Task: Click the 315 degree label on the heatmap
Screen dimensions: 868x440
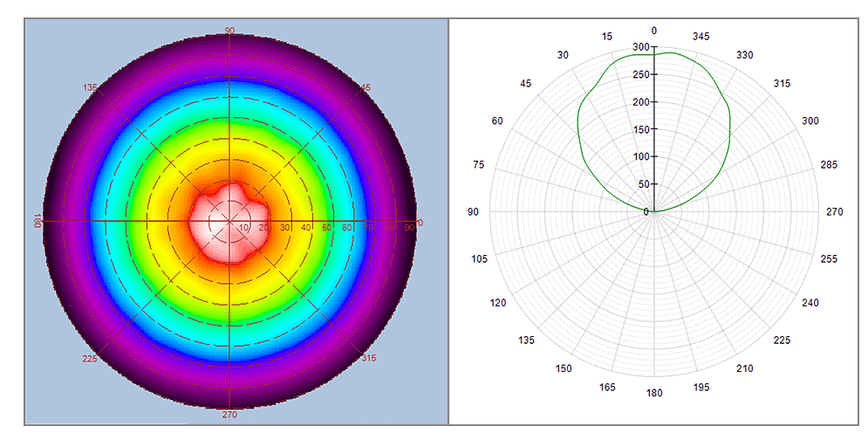Action: (369, 358)
